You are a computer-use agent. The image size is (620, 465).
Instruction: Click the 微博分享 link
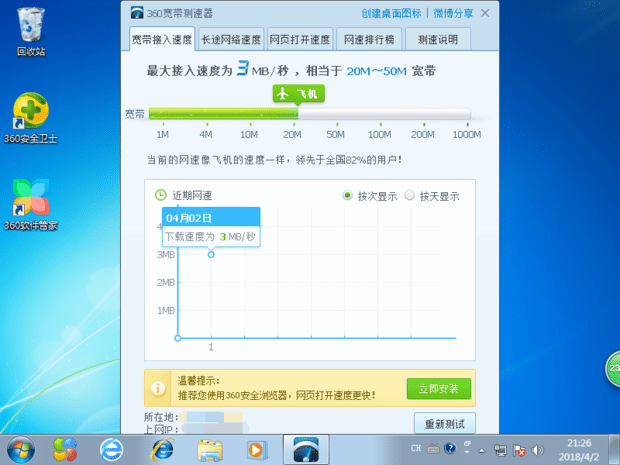453,13
